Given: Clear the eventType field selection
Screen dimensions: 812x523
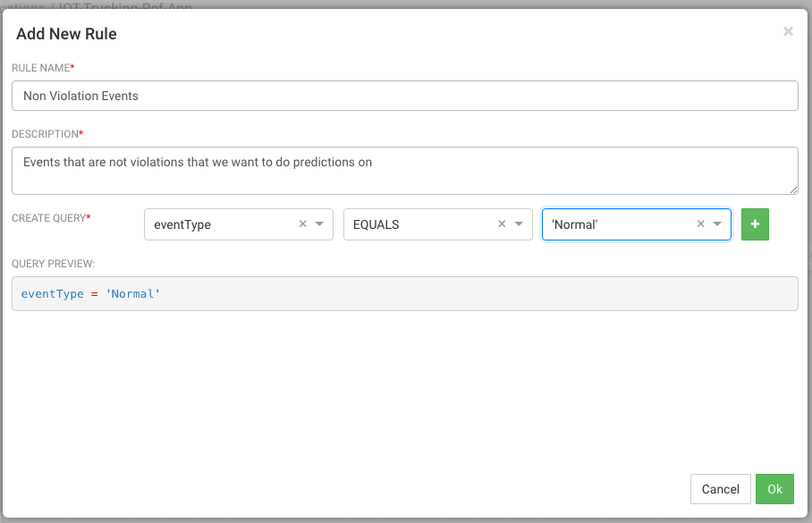Looking at the screenshot, I should coord(302,224).
